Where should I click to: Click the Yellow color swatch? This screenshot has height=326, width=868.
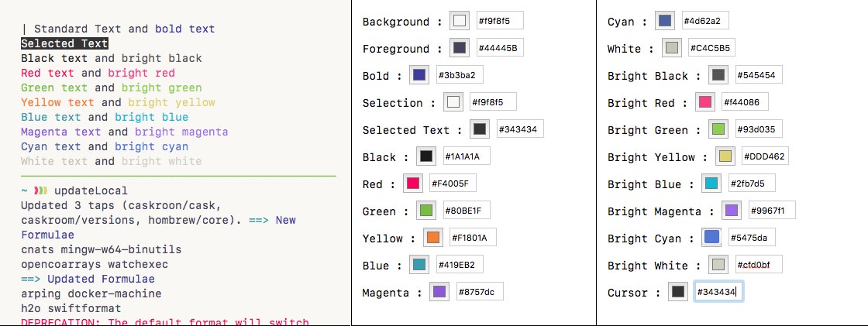(432, 238)
